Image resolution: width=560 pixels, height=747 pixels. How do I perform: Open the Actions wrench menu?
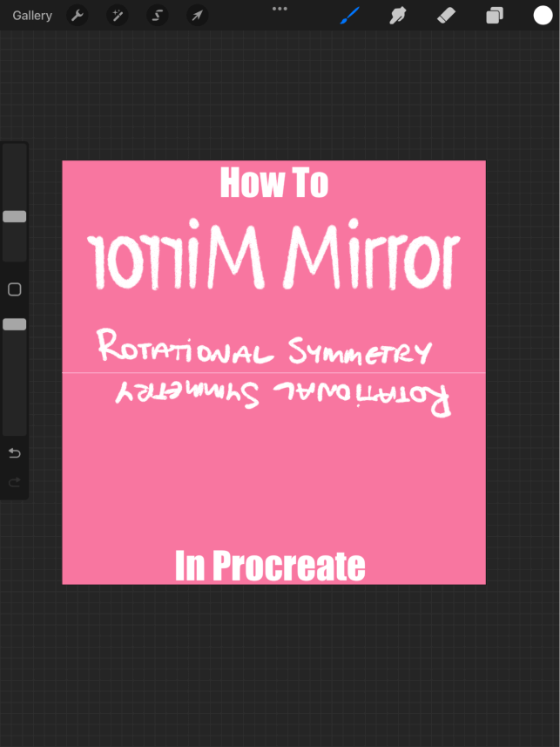(x=78, y=16)
